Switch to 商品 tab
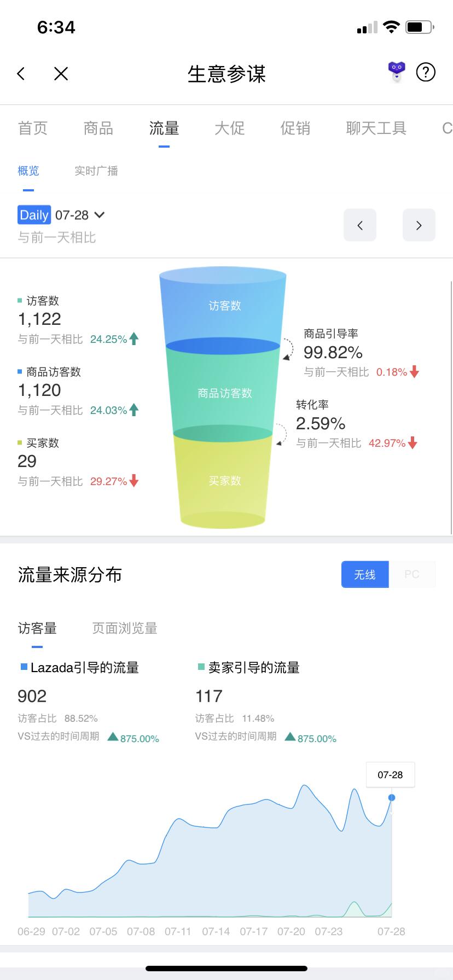Image resolution: width=453 pixels, height=980 pixels. [98, 128]
